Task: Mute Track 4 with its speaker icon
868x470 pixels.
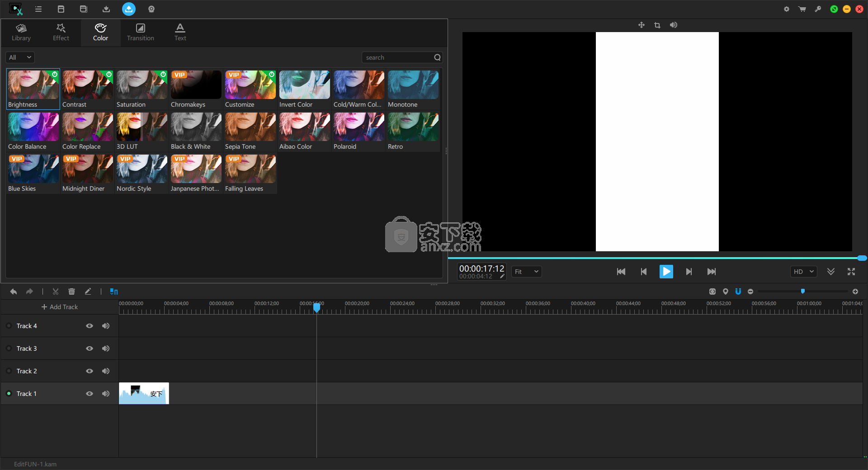Action: click(x=106, y=326)
